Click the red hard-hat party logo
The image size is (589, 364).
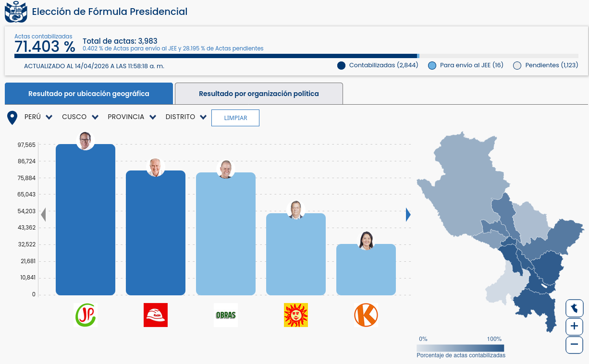point(156,315)
